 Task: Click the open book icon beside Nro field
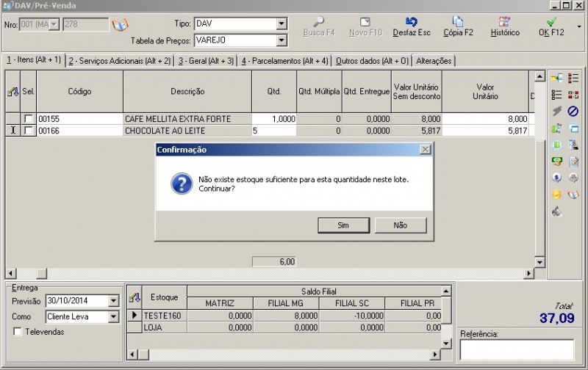coord(119,25)
